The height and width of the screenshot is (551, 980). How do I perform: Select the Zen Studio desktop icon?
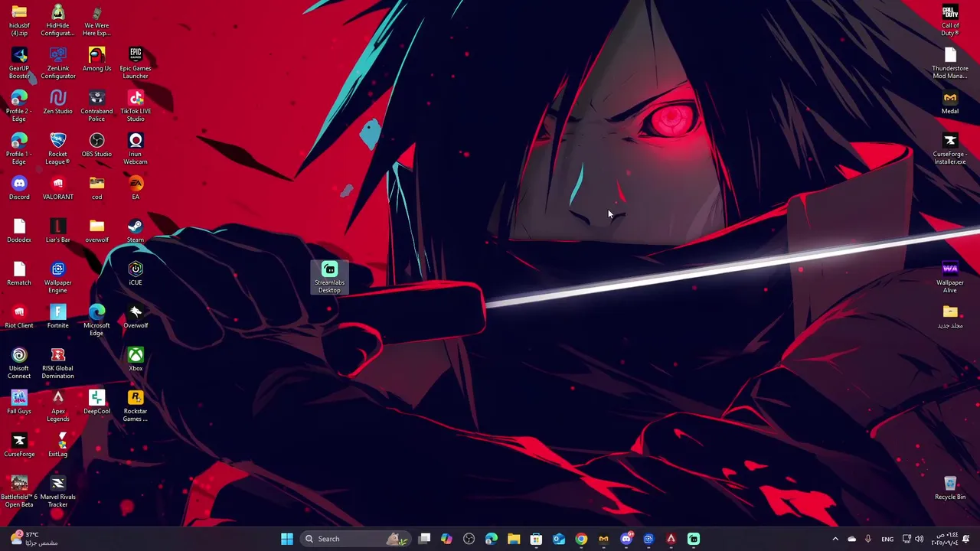[x=58, y=103]
